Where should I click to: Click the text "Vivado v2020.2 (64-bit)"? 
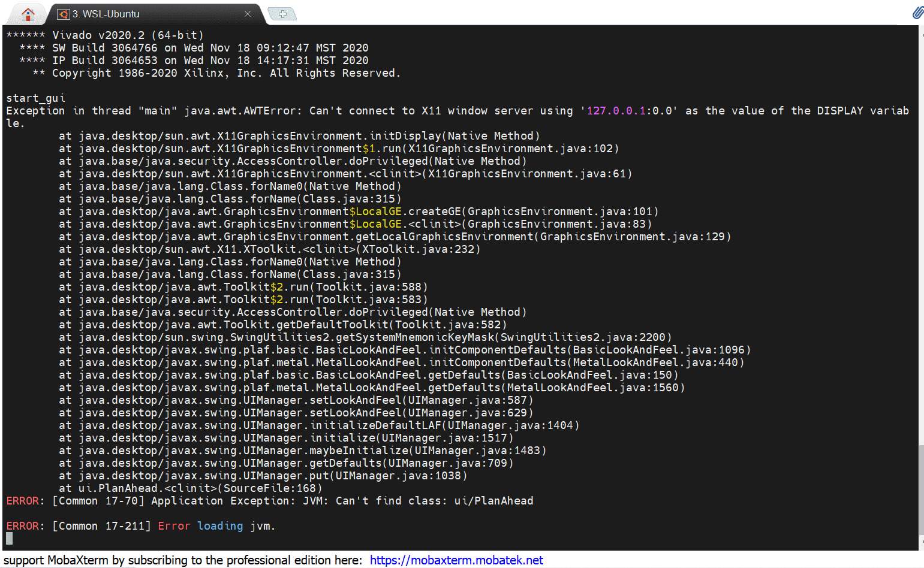point(128,35)
